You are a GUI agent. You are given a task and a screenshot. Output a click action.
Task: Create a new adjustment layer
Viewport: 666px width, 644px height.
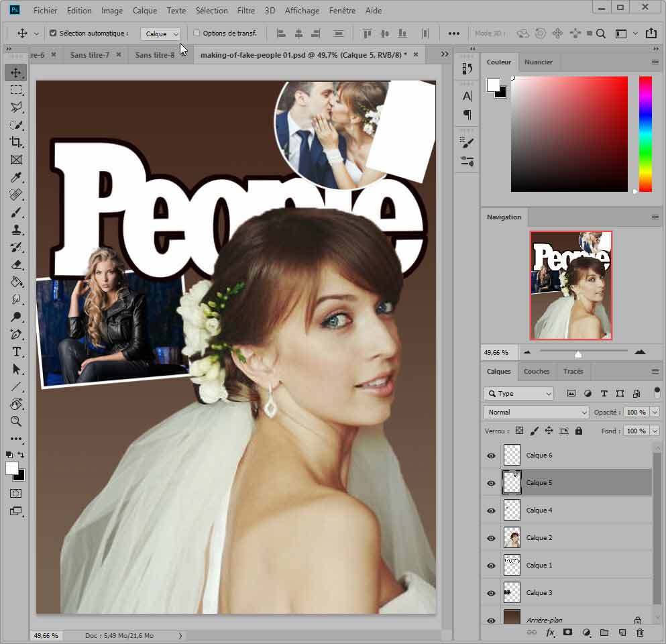pyautogui.click(x=587, y=633)
